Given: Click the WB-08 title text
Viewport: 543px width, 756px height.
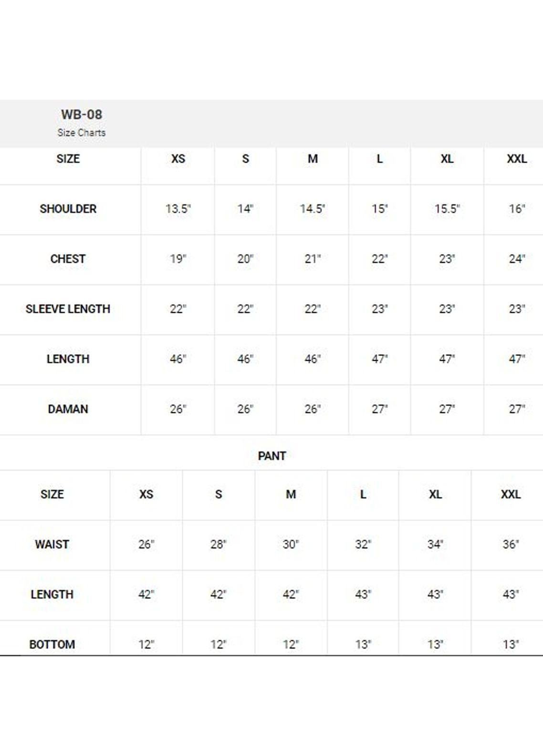Looking at the screenshot, I should 82,115.
